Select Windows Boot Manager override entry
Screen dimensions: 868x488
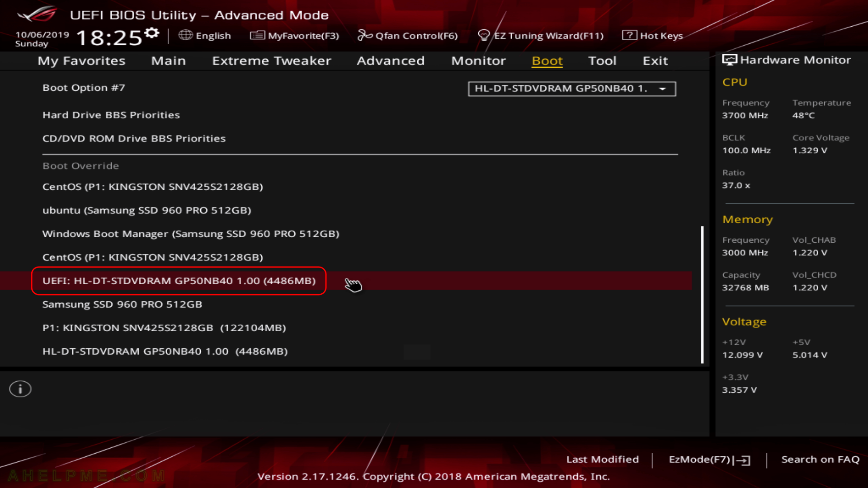pyautogui.click(x=191, y=234)
